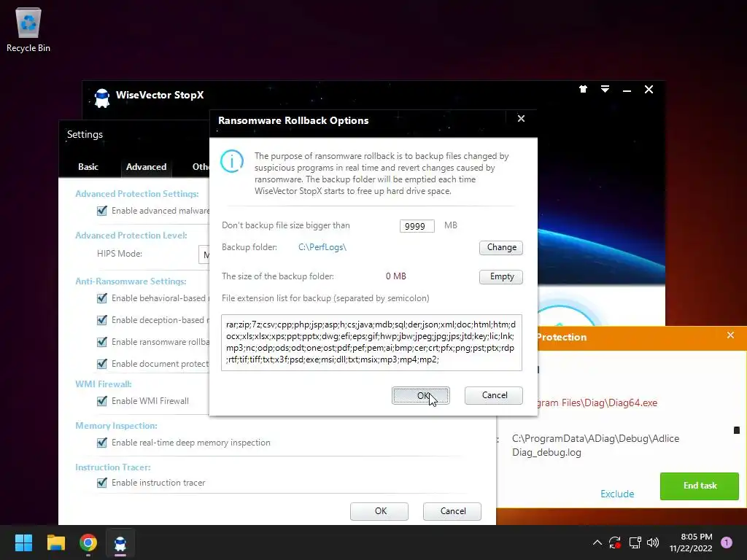Open the network tray icon

coord(635,542)
